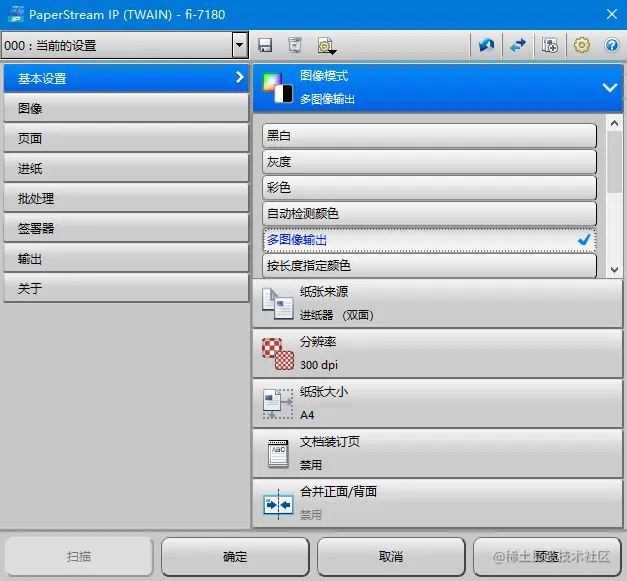Screen dimensions: 627x581
Task: Select the 自动检测颜色 option
Action: point(429,214)
